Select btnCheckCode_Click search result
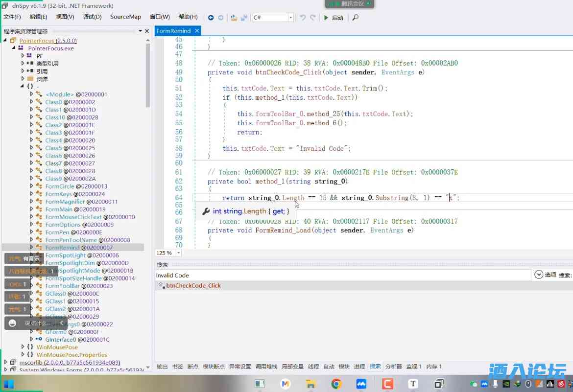This screenshot has height=392, width=573. pyautogui.click(x=193, y=286)
